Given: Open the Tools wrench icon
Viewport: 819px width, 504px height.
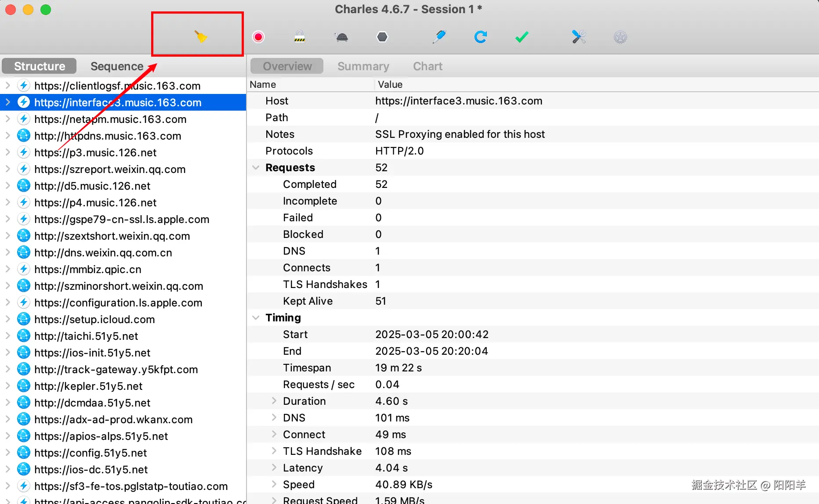Looking at the screenshot, I should [x=579, y=36].
